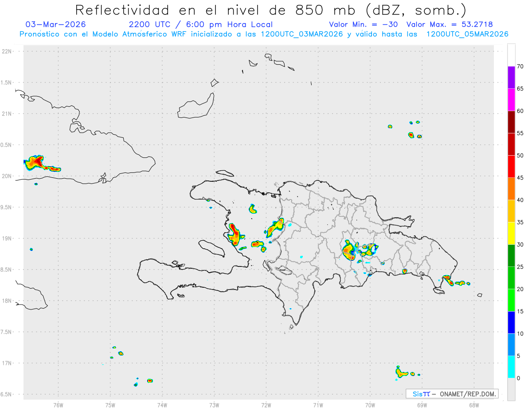This screenshot has height=411, width=532.
Task: Click the '19N' latitude label
Action: (x=8, y=239)
